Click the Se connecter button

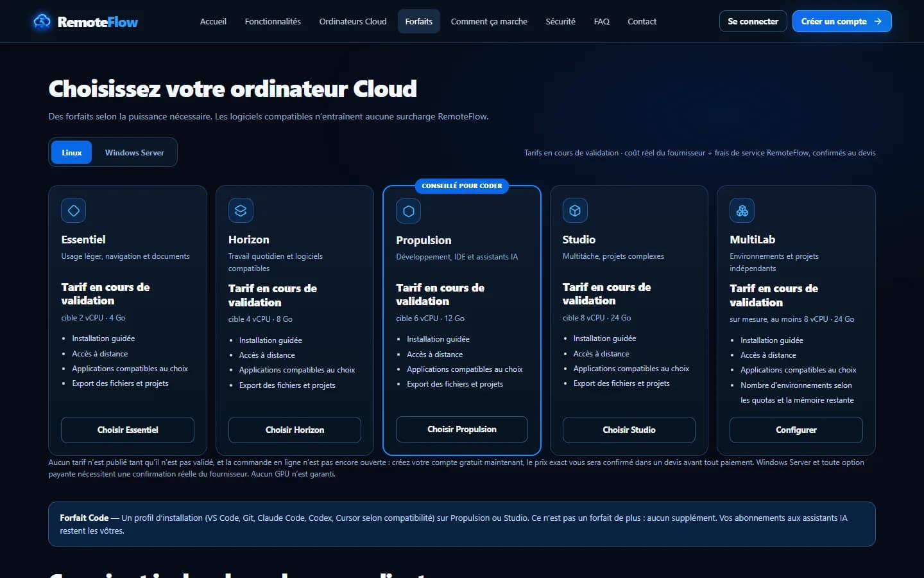(x=753, y=21)
